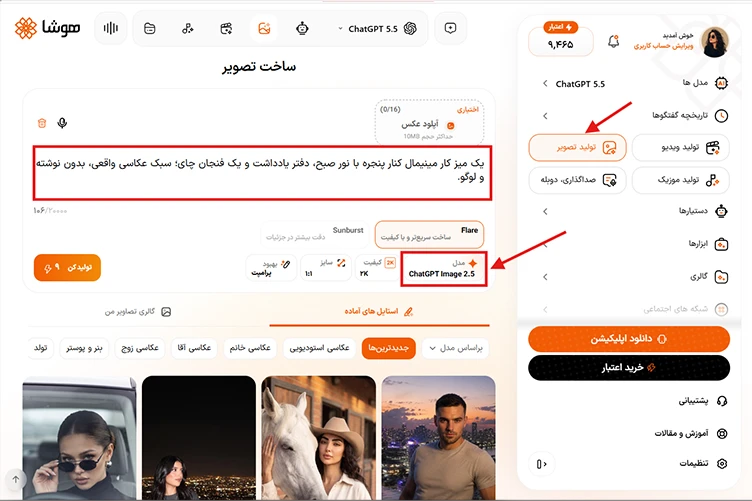752x501 pixels.
Task: Expand دستیارها section in sidebar
Action: (x=634, y=211)
